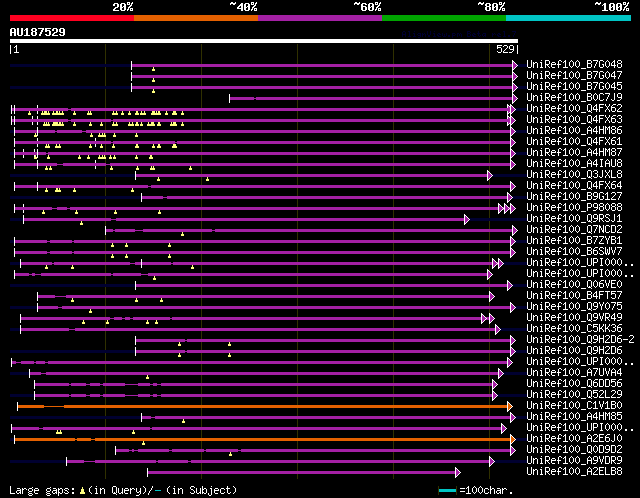Open hit UniRef100_B0C7J9
The width and height of the screenshot is (640, 498).
574,98
